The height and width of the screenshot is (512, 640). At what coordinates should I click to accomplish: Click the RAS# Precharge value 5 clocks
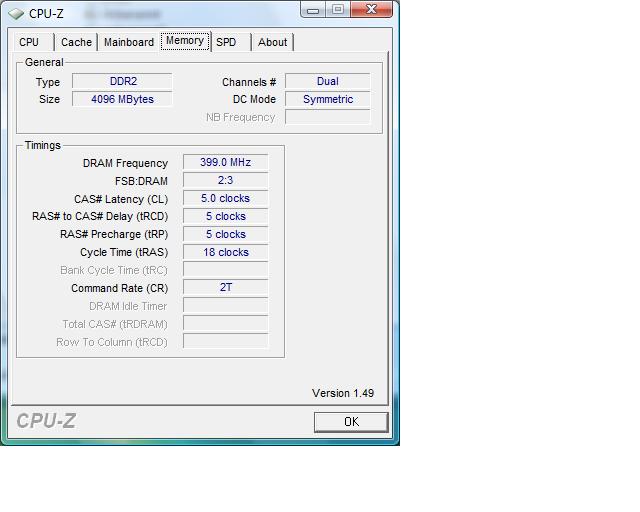[226, 234]
